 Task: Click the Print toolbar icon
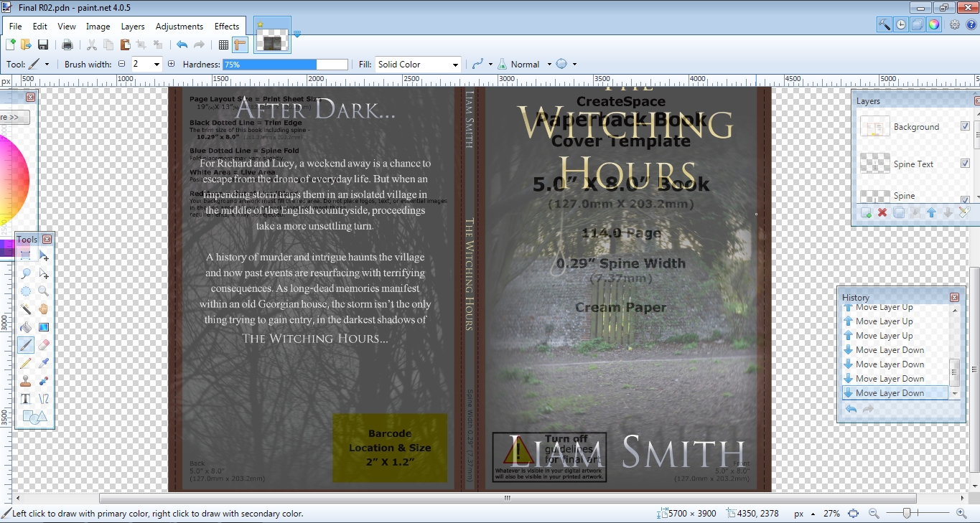67,44
